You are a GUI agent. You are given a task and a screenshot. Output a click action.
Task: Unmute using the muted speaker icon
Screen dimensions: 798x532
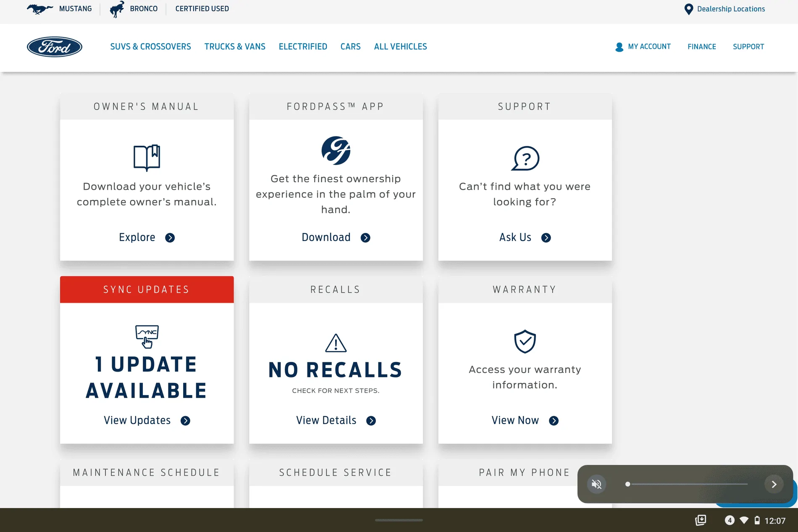(x=596, y=484)
